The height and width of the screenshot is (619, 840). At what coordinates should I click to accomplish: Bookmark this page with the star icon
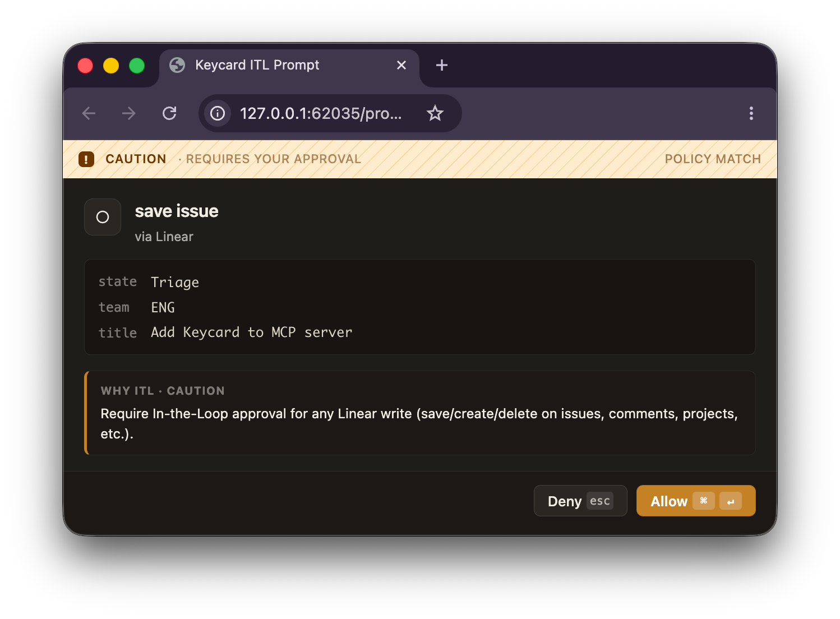(x=435, y=113)
